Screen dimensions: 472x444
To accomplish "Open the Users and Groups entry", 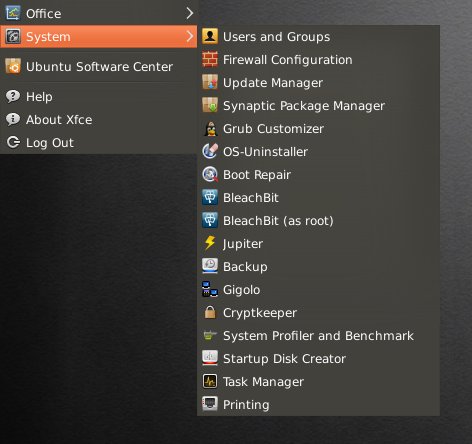I will (x=318, y=36).
